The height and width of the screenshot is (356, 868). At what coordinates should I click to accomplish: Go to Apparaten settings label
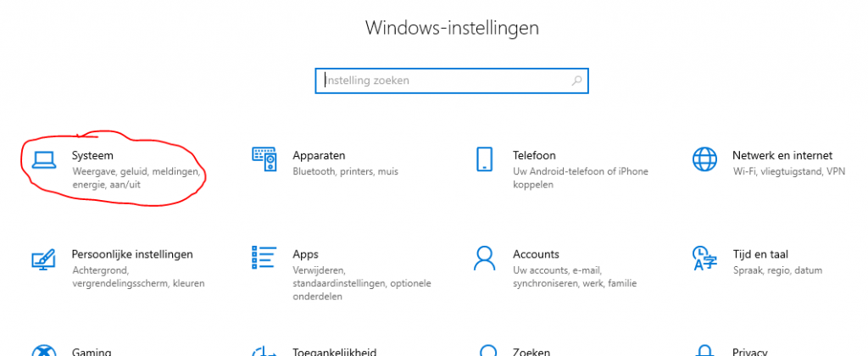click(x=319, y=156)
